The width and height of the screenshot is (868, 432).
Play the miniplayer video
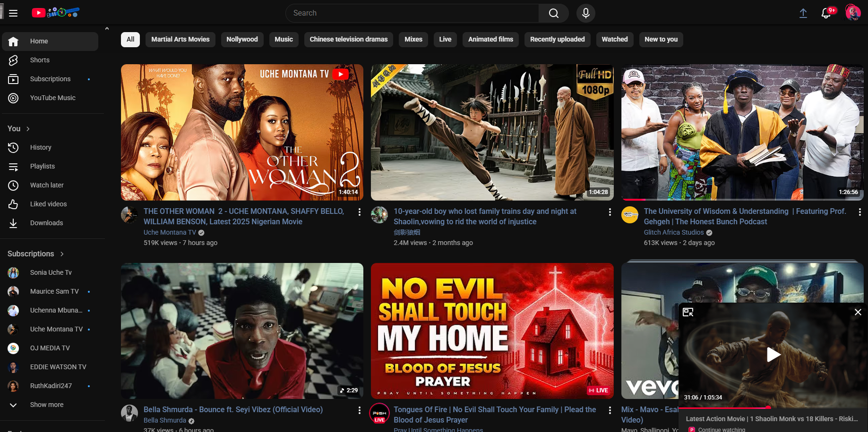773,354
